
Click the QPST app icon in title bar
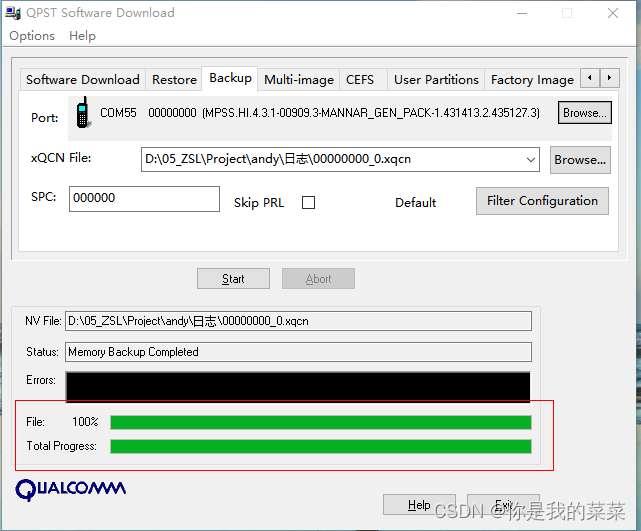13,13
